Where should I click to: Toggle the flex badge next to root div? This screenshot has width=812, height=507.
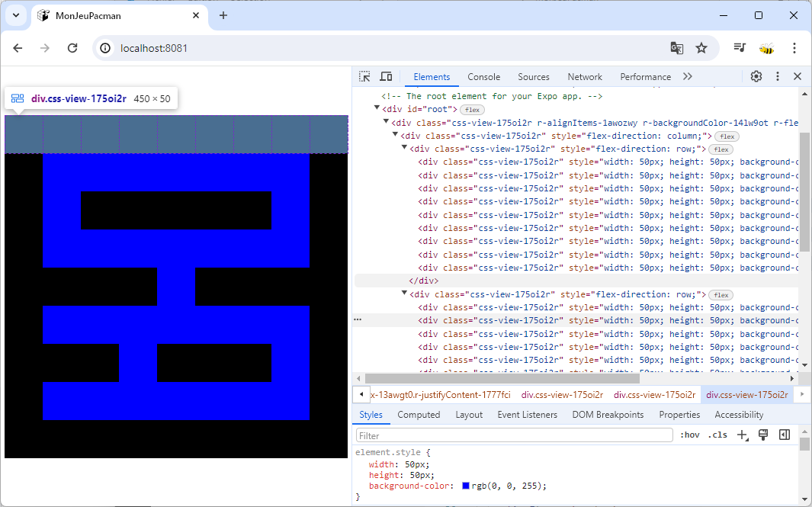472,110
